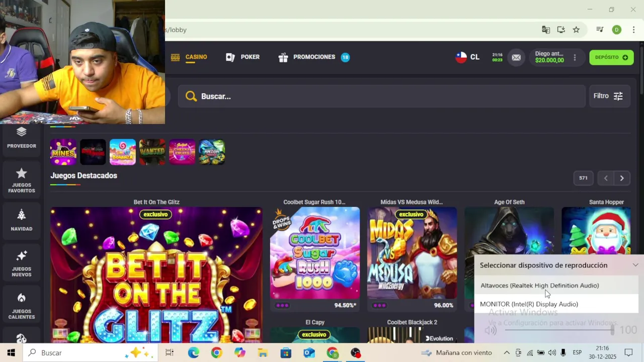644x362 pixels.
Task: Open Outlook from the taskbar
Action: click(309, 353)
